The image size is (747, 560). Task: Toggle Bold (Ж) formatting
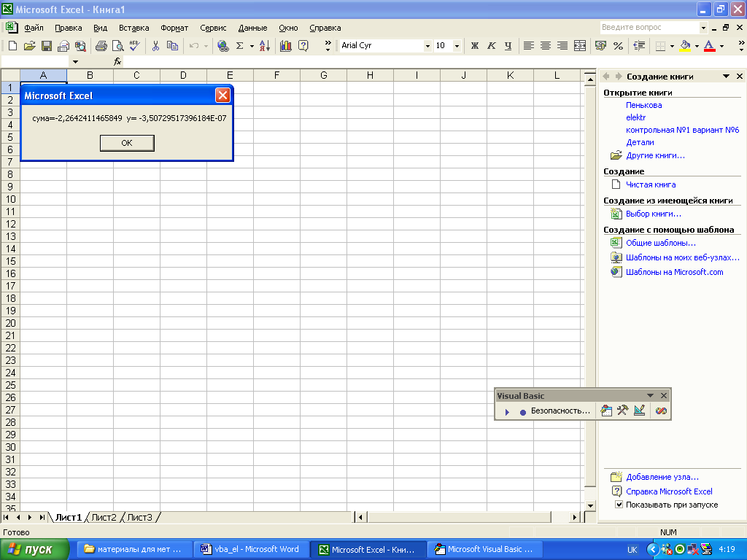tap(474, 46)
